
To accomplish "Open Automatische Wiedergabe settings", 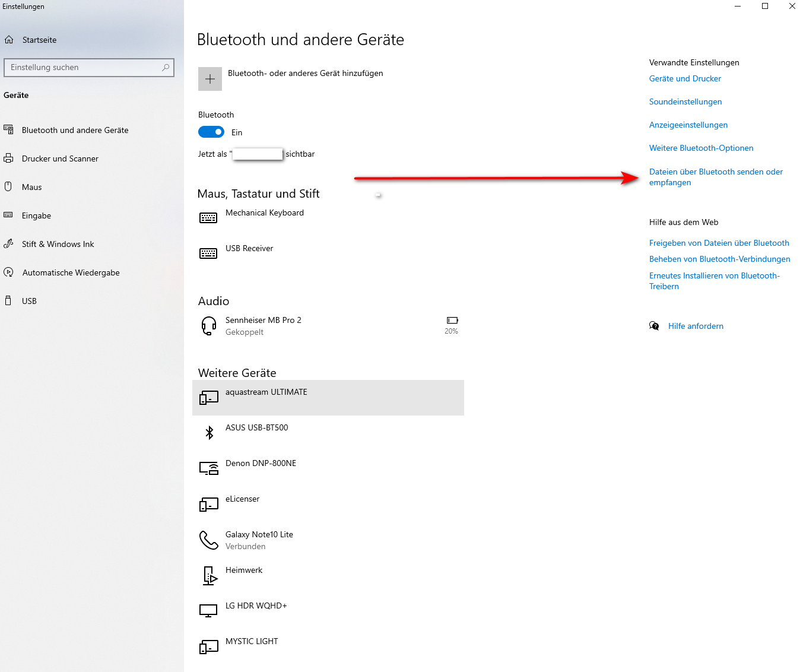I will [x=71, y=272].
